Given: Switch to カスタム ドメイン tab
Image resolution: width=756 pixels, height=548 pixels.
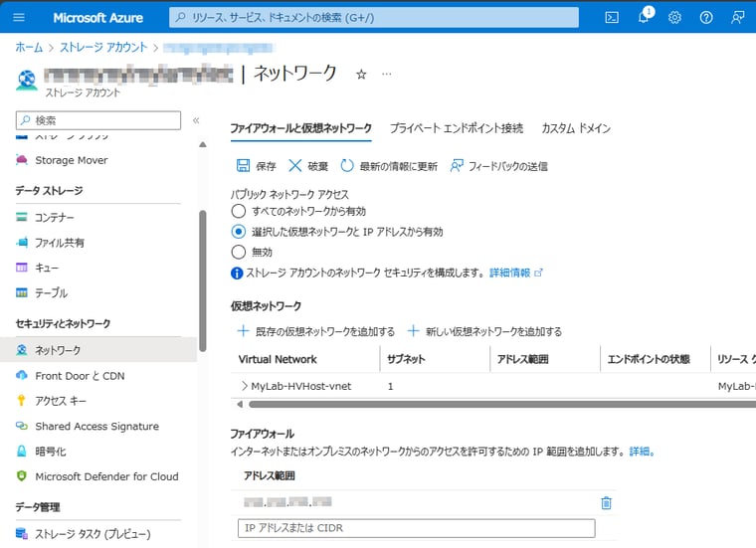Looking at the screenshot, I should [576, 128].
